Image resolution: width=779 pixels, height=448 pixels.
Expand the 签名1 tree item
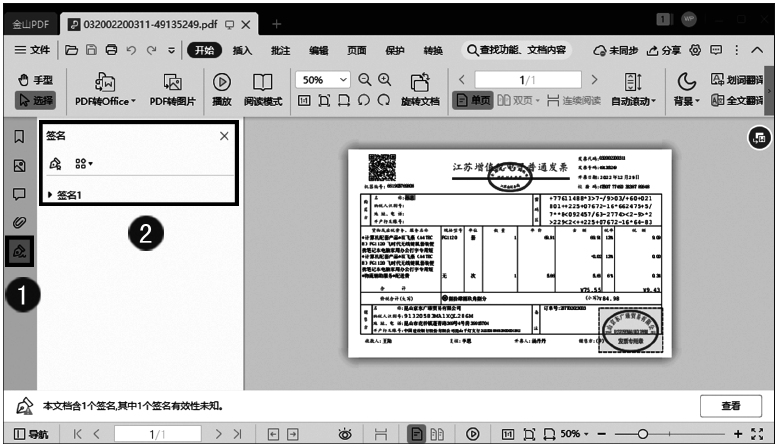(x=51, y=195)
